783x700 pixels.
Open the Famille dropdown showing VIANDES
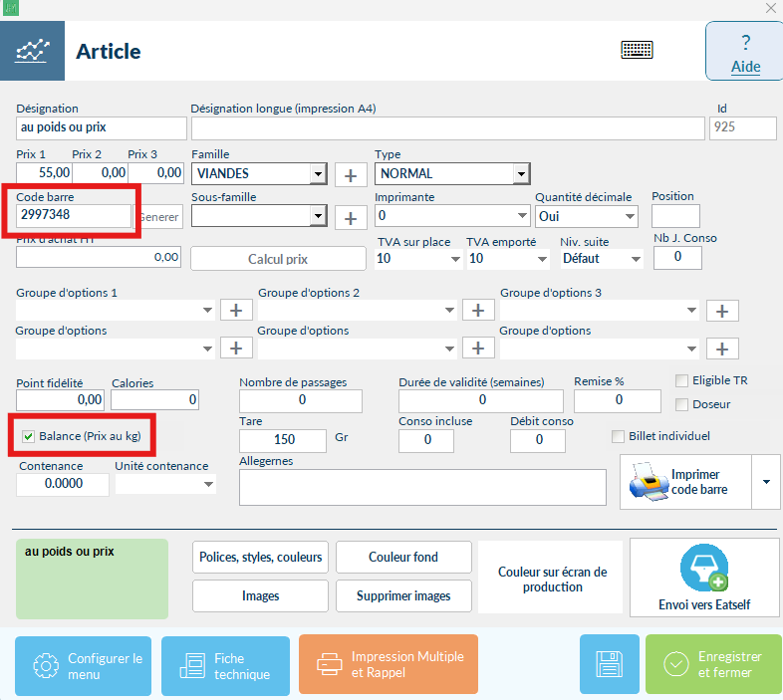click(318, 174)
